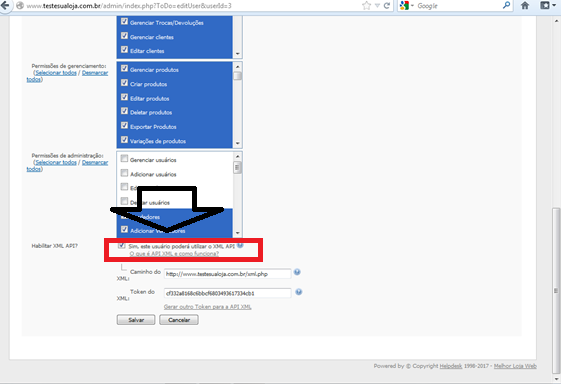Click the search magnifier icon in Google box
Screen dimensions: 561x384
(506, 5)
